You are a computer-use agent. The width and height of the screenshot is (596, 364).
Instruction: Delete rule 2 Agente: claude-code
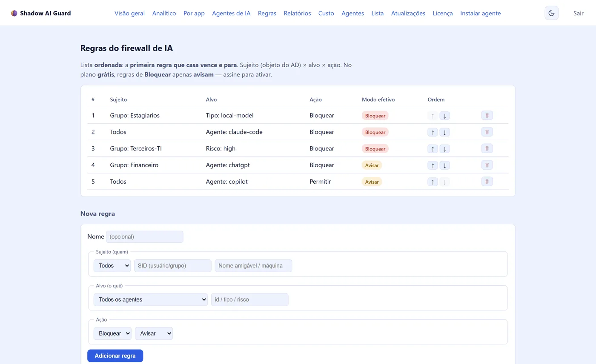[x=487, y=132]
